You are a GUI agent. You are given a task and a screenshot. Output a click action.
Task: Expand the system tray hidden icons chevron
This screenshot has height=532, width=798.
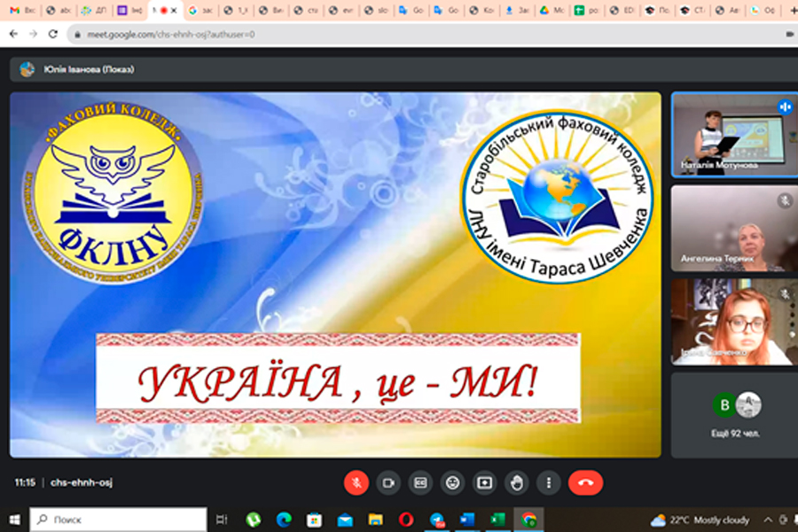click(768, 520)
